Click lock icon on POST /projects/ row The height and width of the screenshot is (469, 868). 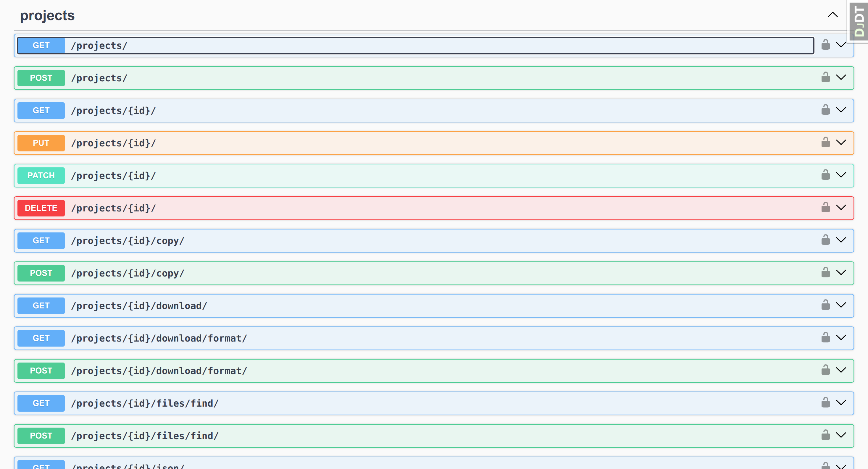click(x=825, y=77)
